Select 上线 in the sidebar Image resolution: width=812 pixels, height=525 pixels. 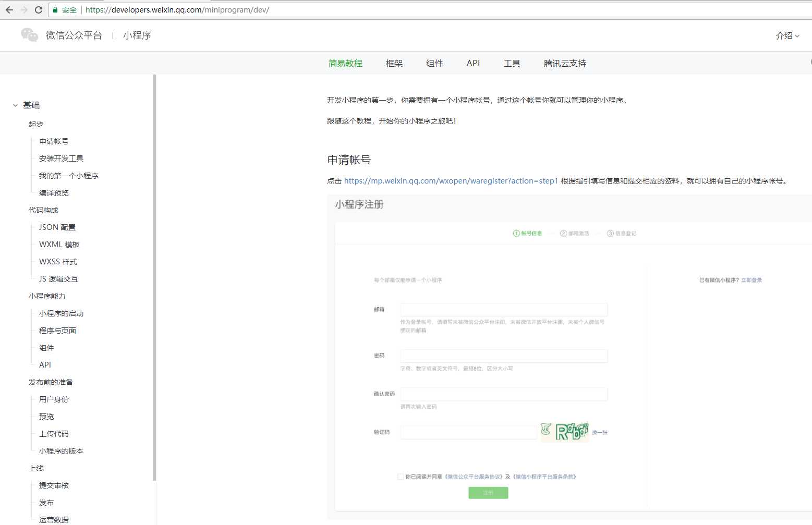pyautogui.click(x=36, y=468)
